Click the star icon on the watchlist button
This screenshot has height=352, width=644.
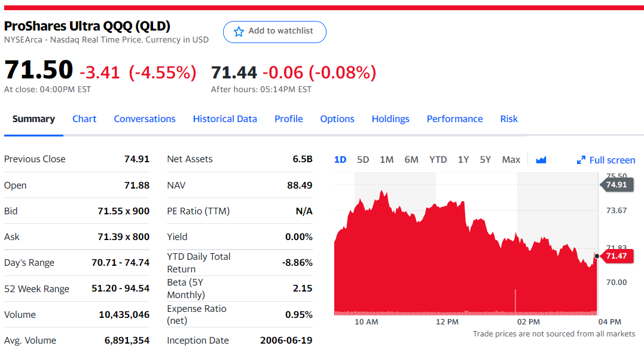tap(239, 32)
